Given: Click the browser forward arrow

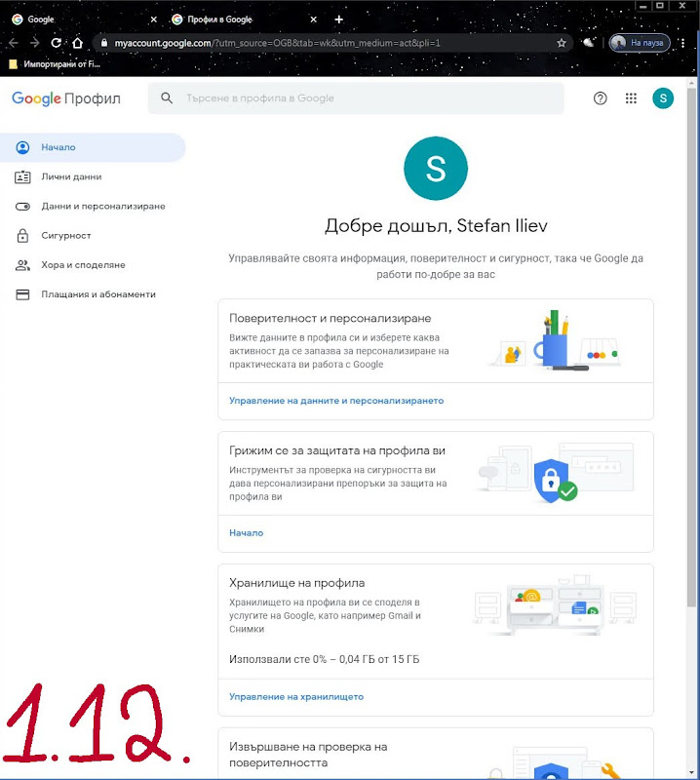Looking at the screenshot, I should tap(34, 43).
